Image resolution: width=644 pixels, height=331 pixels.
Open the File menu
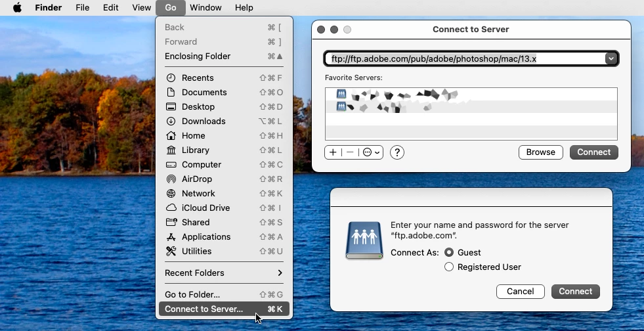pos(82,7)
